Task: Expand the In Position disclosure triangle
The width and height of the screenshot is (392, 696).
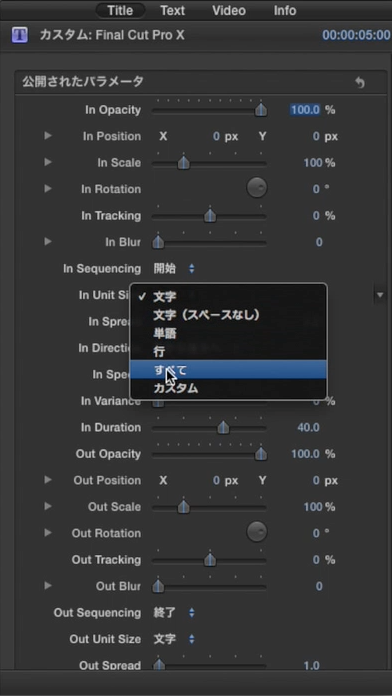Action: click(x=48, y=136)
